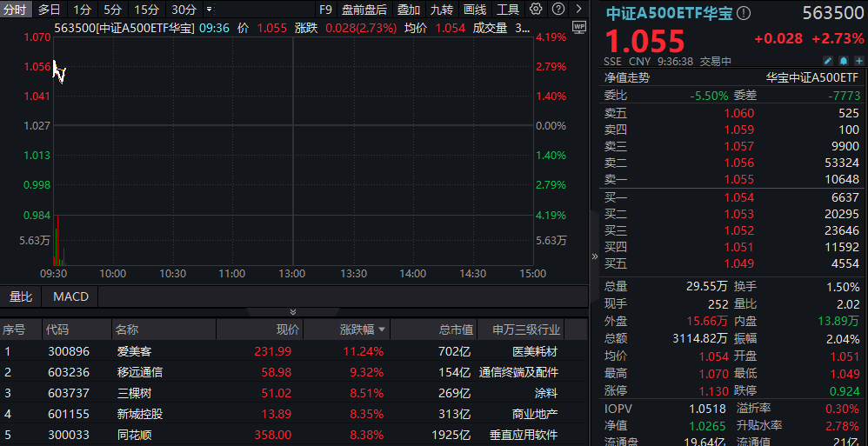Click the right arrow in chart toolbar
The height and width of the screenshot is (446, 868).
[579, 9]
